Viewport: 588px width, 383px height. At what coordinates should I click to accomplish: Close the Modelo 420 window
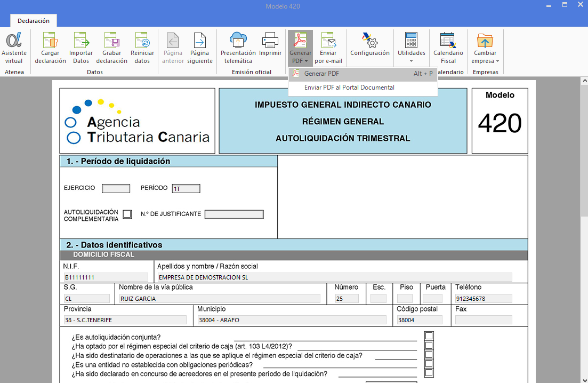[581, 5]
